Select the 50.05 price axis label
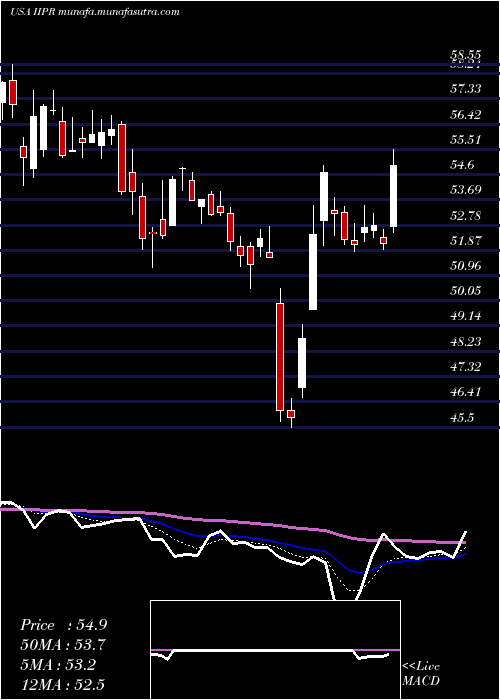Image resolution: width=500 pixels, height=700 pixels. pos(466,291)
